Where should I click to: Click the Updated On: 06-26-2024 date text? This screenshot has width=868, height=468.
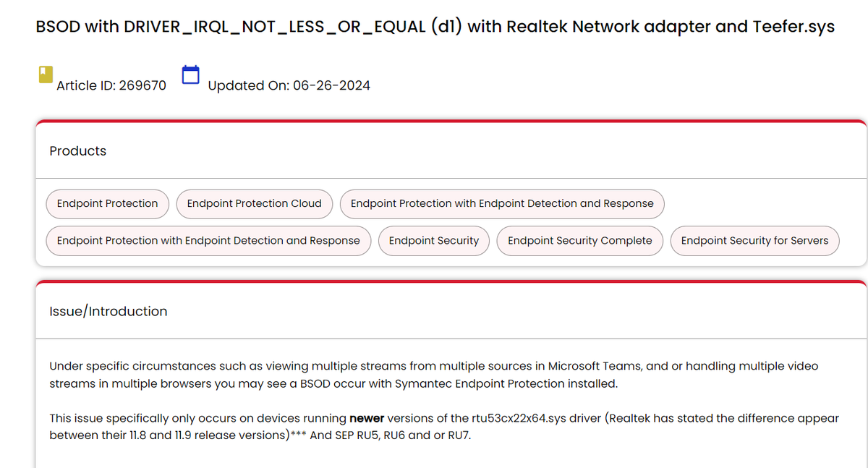point(289,85)
